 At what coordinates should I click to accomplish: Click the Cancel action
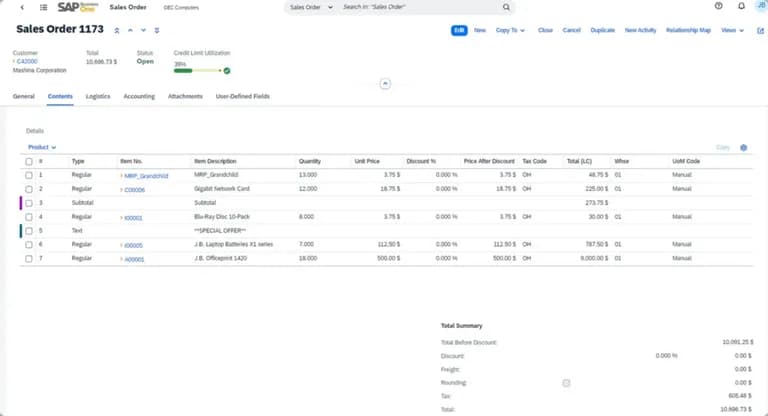click(x=571, y=30)
